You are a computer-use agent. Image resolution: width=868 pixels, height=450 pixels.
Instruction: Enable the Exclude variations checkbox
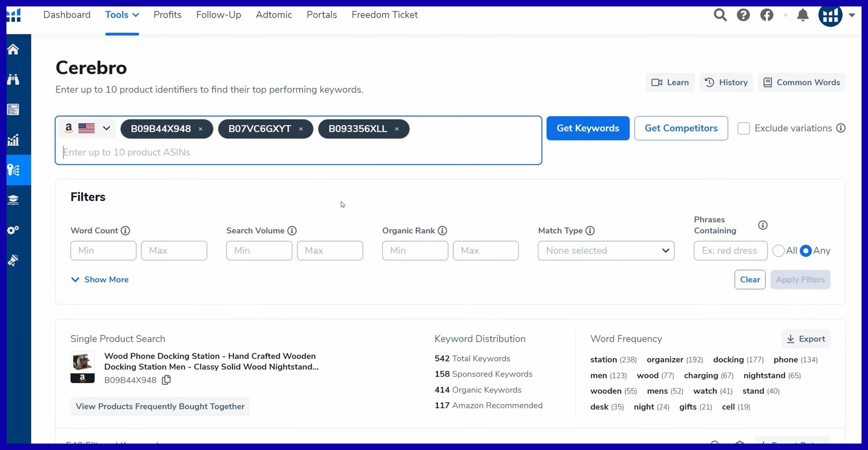coord(743,128)
